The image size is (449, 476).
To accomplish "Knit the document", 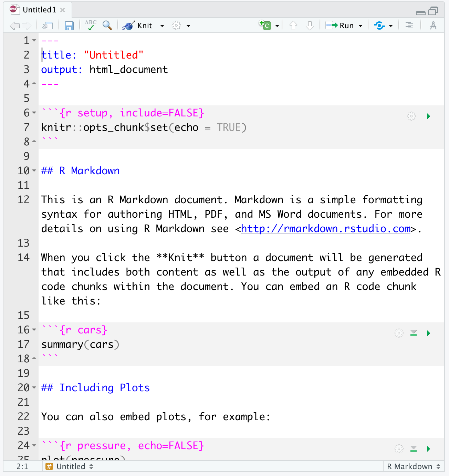I will pos(137,25).
